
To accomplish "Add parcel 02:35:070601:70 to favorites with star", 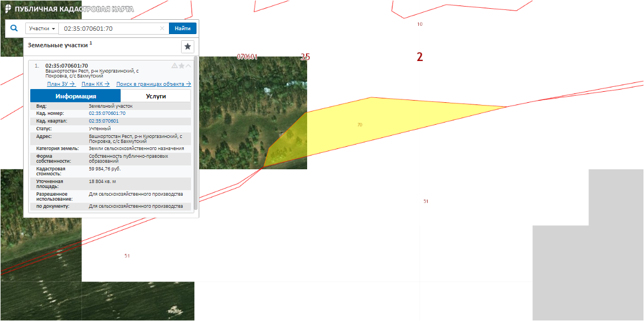I will [182, 66].
